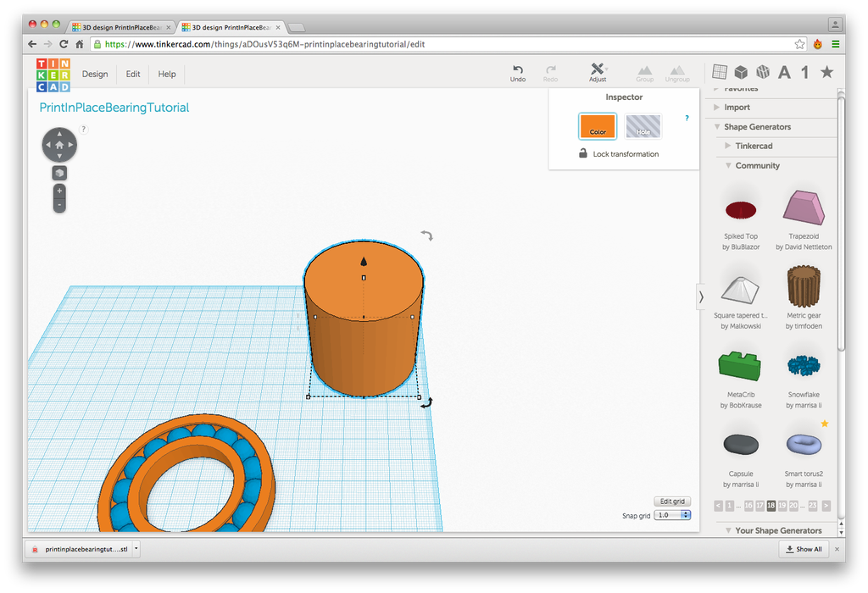The height and width of the screenshot is (593, 868).
Task: Click the PrintInPlaceBearingTutorial project title
Action: click(x=114, y=108)
